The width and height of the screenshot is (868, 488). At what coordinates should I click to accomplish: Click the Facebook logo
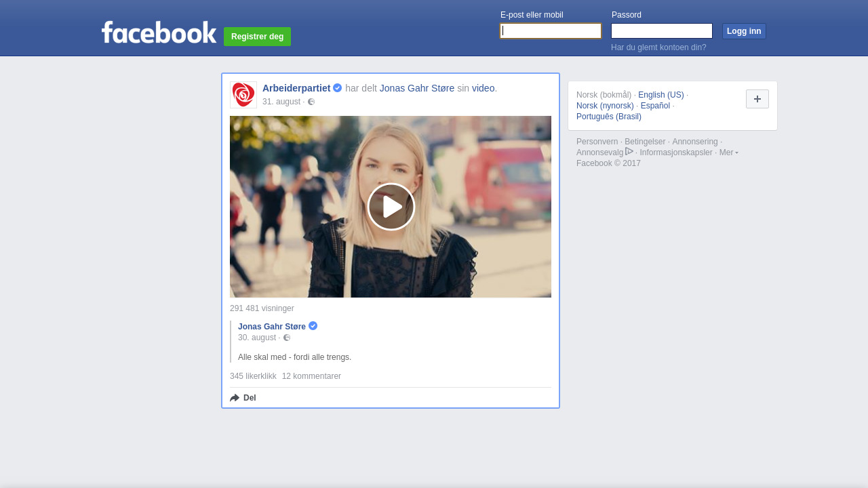pyautogui.click(x=159, y=32)
